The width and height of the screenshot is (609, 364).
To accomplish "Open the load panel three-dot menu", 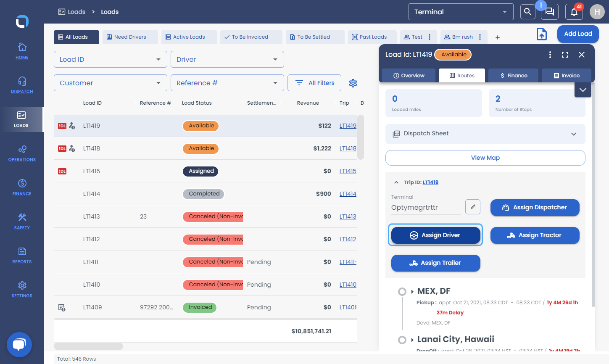I will tap(550, 55).
